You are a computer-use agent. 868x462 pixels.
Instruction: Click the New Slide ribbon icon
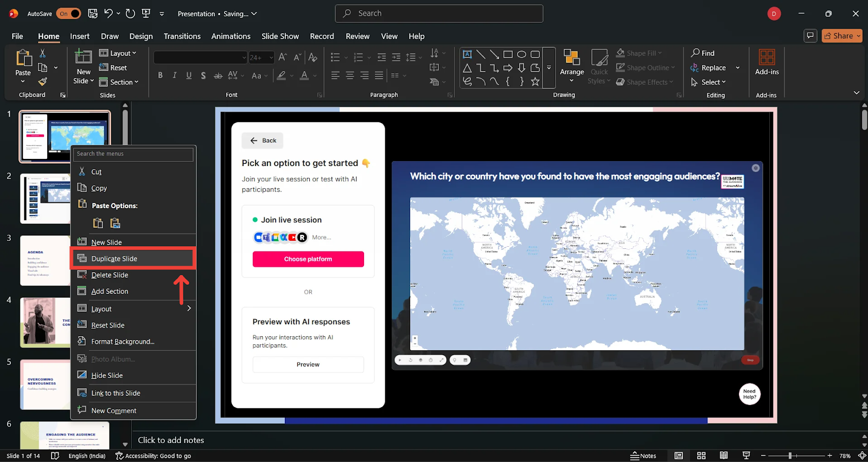pos(83,57)
